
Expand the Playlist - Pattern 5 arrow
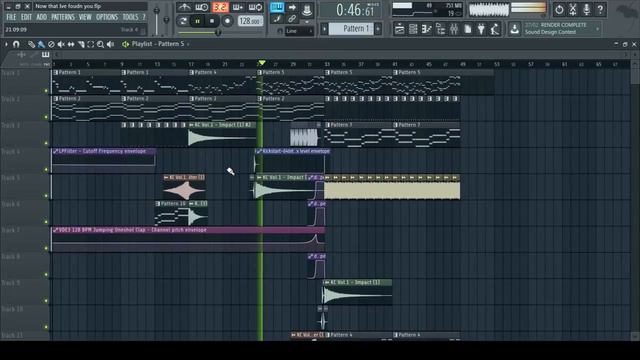188,44
